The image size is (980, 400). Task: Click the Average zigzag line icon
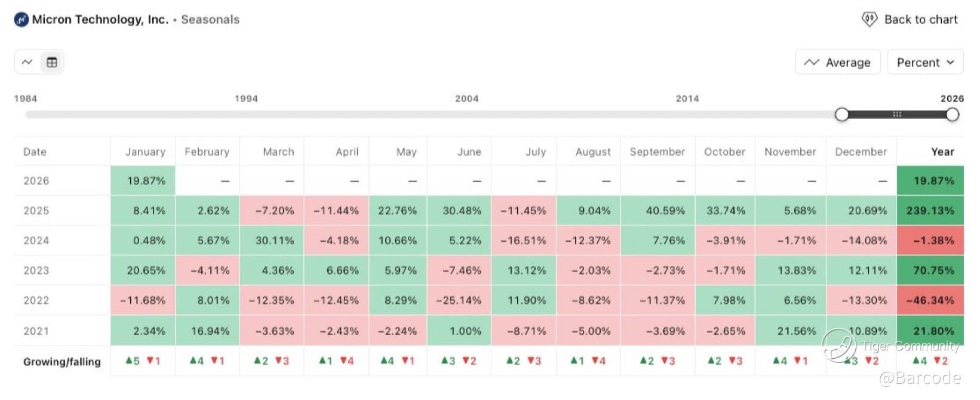coord(811,62)
